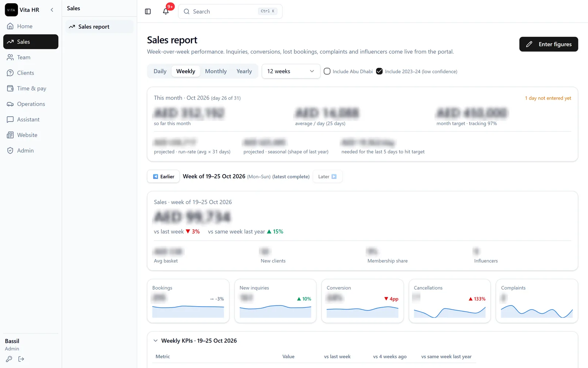The height and width of the screenshot is (368, 588).
Task: Select the Sales sidebar item
Action: [31, 42]
